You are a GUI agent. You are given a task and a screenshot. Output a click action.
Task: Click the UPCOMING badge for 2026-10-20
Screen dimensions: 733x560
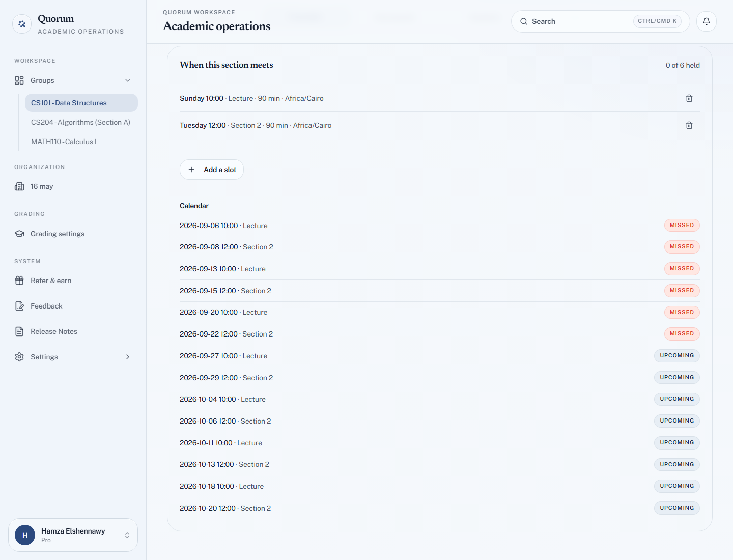point(676,508)
